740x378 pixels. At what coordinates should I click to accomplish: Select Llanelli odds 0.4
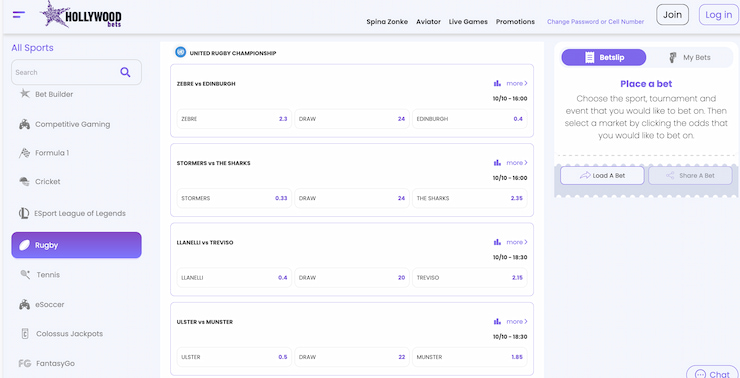point(235,277)
